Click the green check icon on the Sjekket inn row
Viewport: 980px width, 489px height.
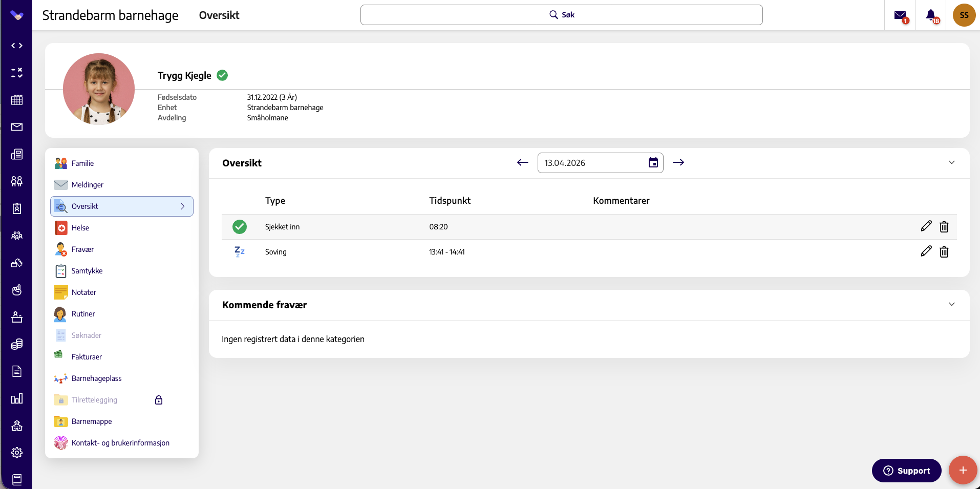click(x=240, y=226)
